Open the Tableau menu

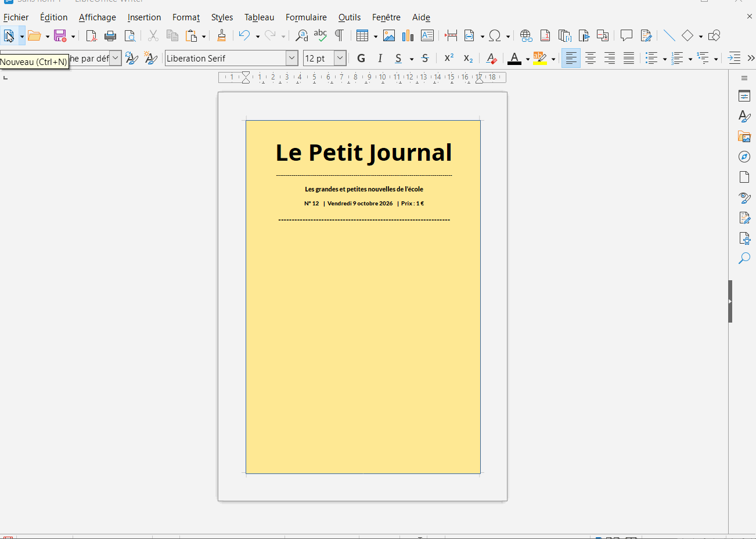(260, 17)
